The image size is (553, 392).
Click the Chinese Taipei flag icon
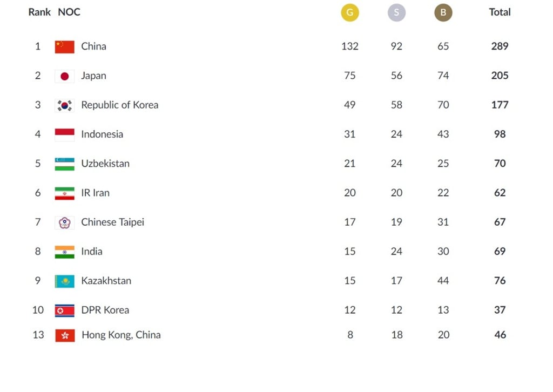click(x=65, y=222)
